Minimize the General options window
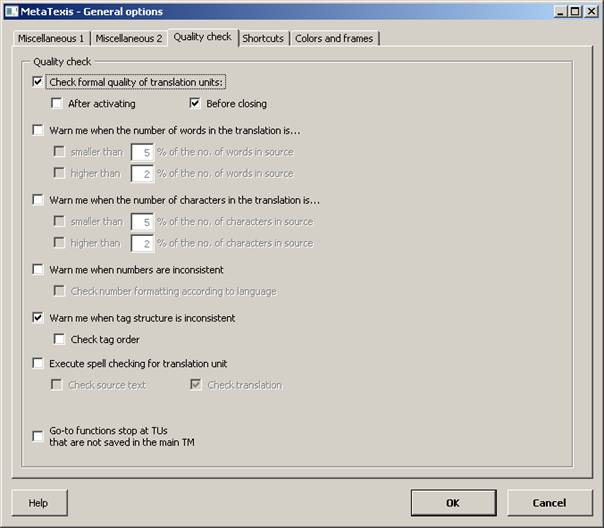The image size is (604, 528). click(x=560, y=12)
